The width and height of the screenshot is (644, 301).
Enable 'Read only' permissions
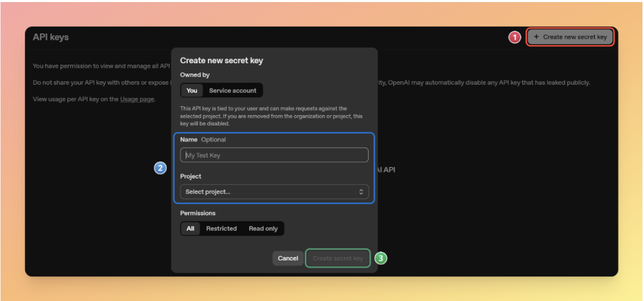pyautogui.click(x=263, y=229)
